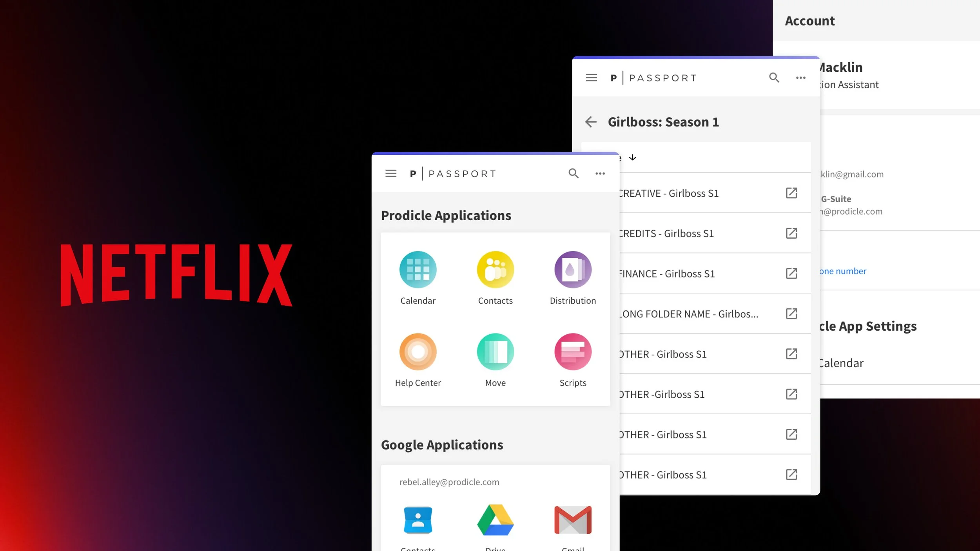Open Gmail icon

click(573, 520)
